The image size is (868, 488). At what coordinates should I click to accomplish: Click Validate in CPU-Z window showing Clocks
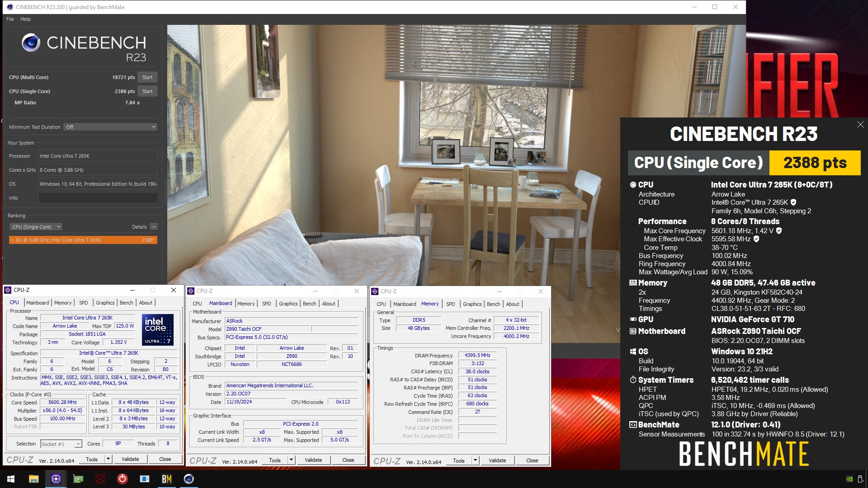pyautogui.click(x=130, y=459)
